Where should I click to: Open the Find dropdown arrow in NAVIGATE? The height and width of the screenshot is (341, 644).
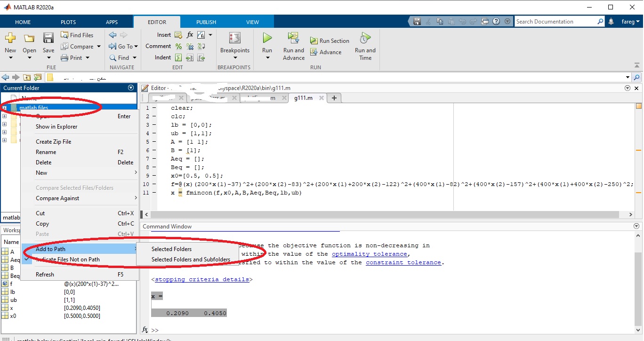point(135,58)
